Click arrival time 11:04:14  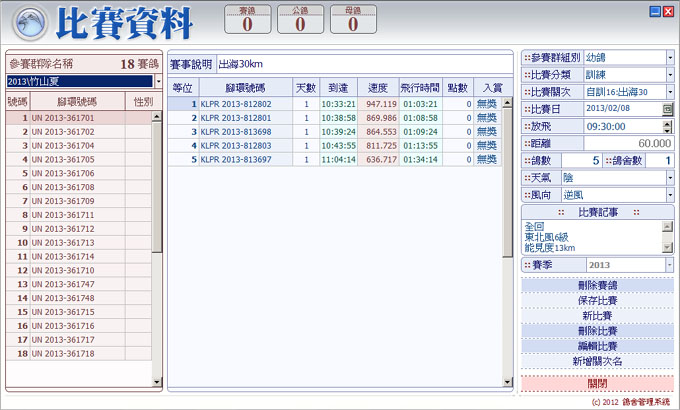338,160
